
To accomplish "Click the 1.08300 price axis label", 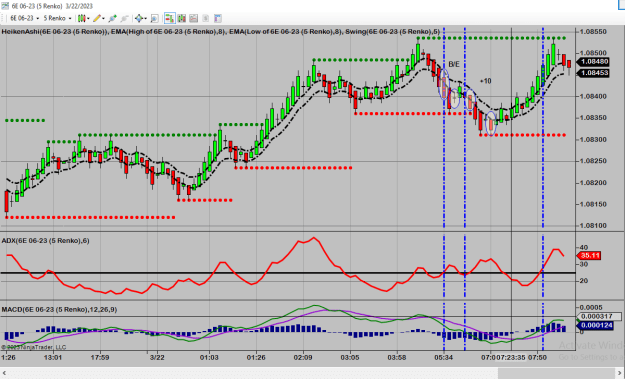I will (593, 139).
